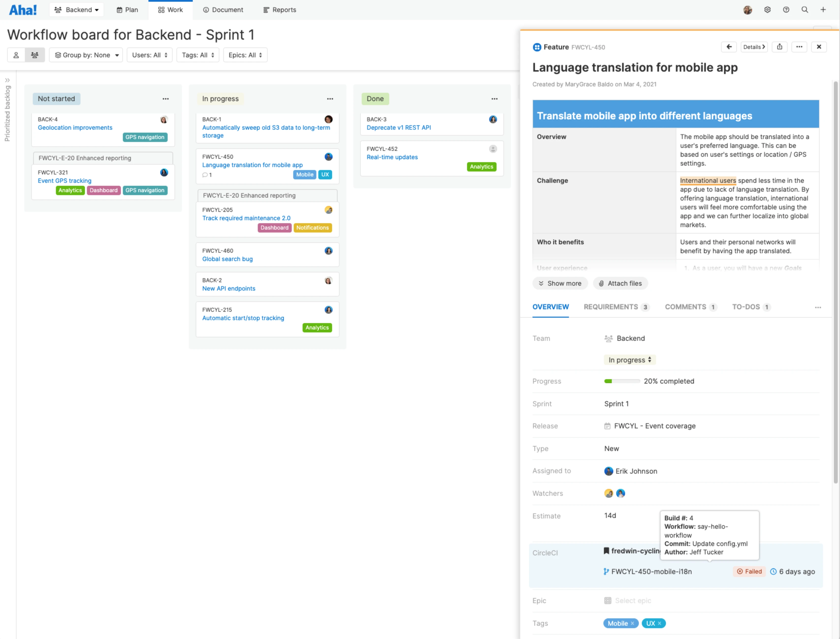Image resolution: width=840 pixels, height=639 pixels.
Task: Open the Backend workspace dropdown
Action: (x=77, y=10)
